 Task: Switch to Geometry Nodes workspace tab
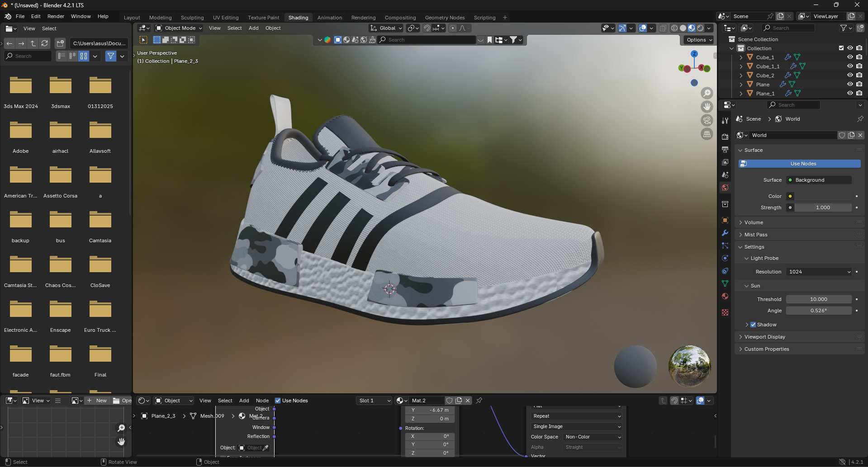tap(445, 18)
